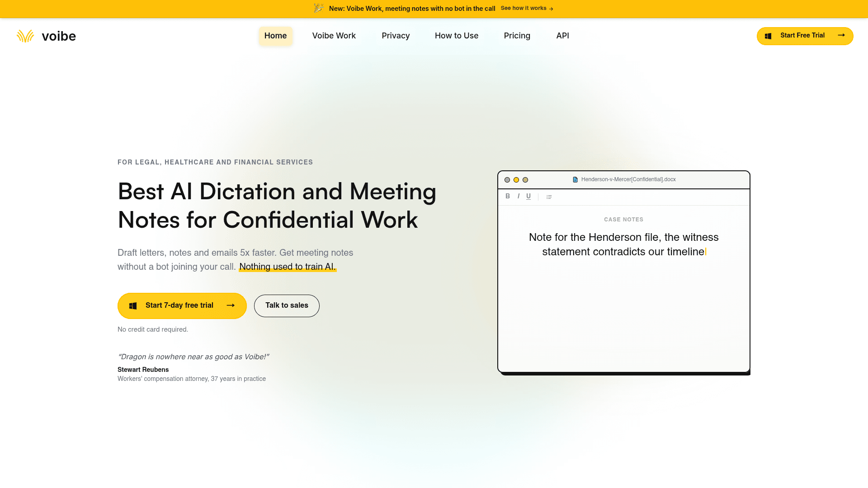Click the Windows icon in 7-day trial button
This screenshot has height=488, width=868.
pyautogui.click(x=133, y=306)
